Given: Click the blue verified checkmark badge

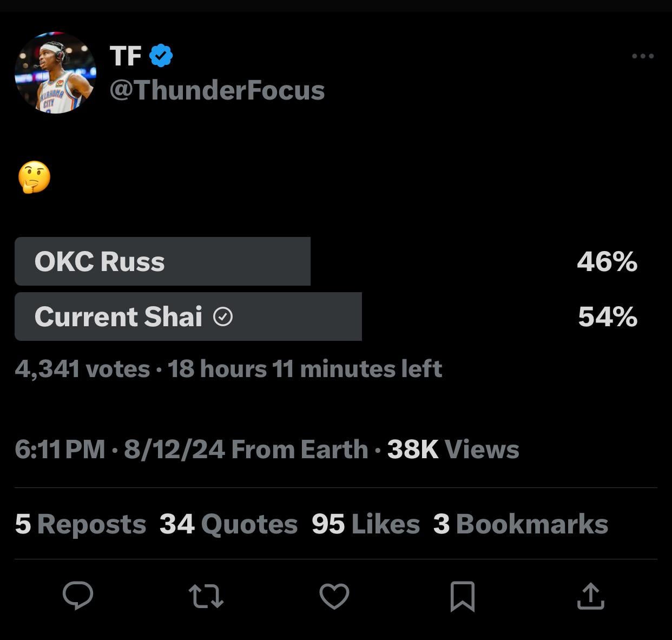Looking at the screenshot, I should pos(161,56).
